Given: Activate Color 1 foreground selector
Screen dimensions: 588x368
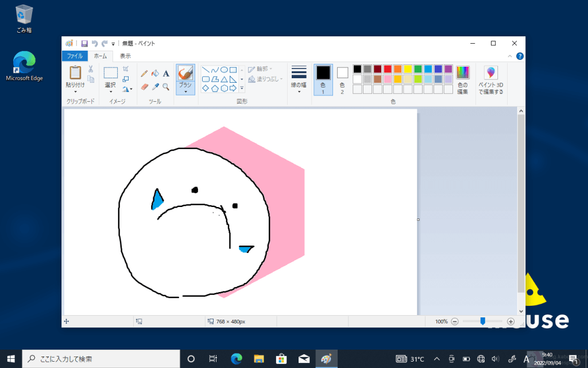Looking at the screenshot, I should coord(323,79).
